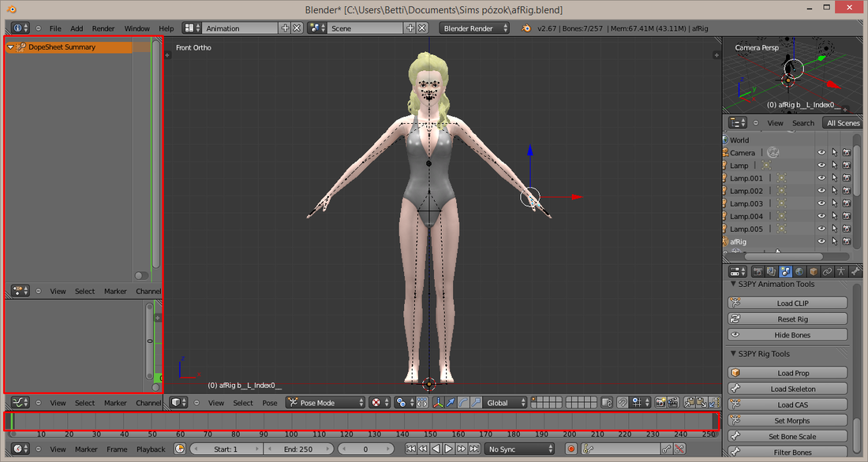Click the Reset Rig button

click(x=788, y=319)
